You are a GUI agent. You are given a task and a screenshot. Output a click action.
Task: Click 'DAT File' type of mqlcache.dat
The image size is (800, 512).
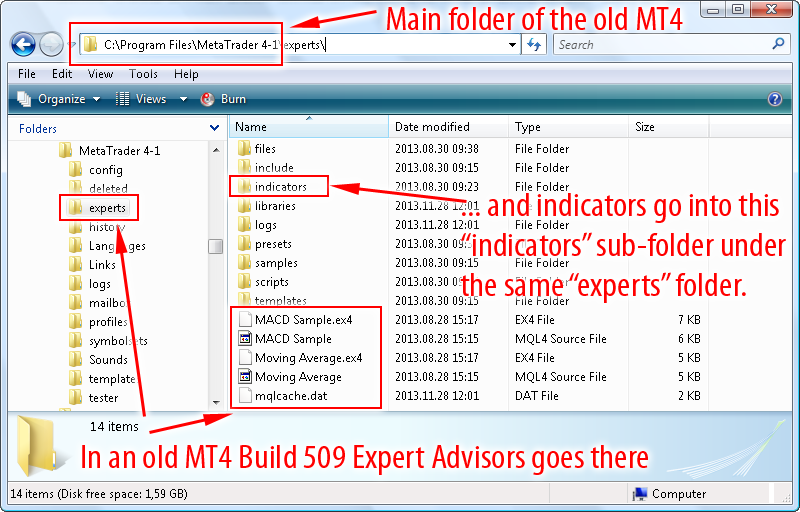click(x=537, y=396)
